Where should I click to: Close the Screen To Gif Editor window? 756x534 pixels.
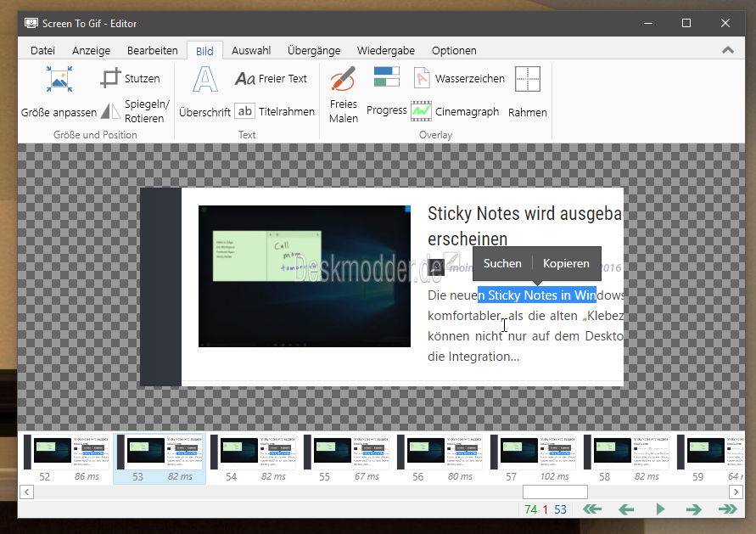point(725,23)
